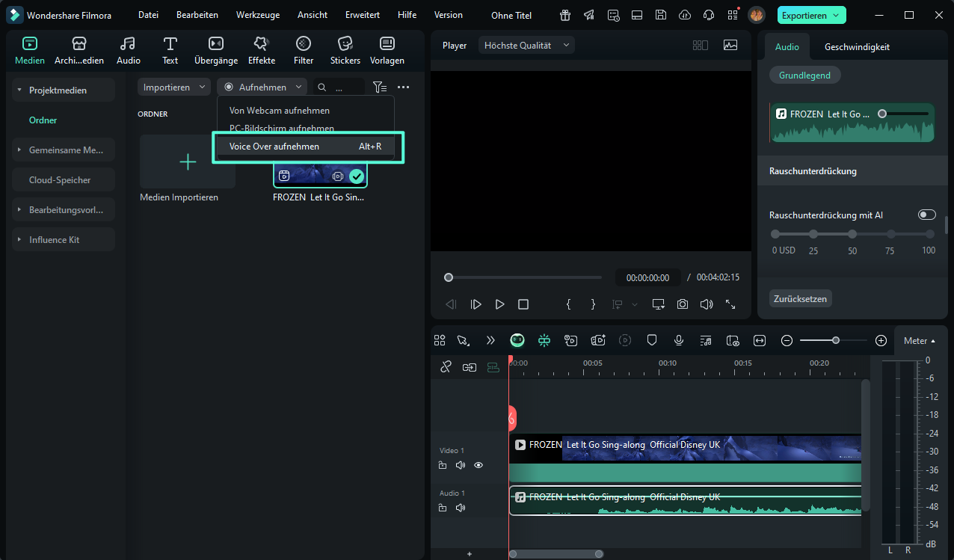Open the cloud upload icon
Image resolution: width=954 pixels, height=560 pixels.
(684, 15)
